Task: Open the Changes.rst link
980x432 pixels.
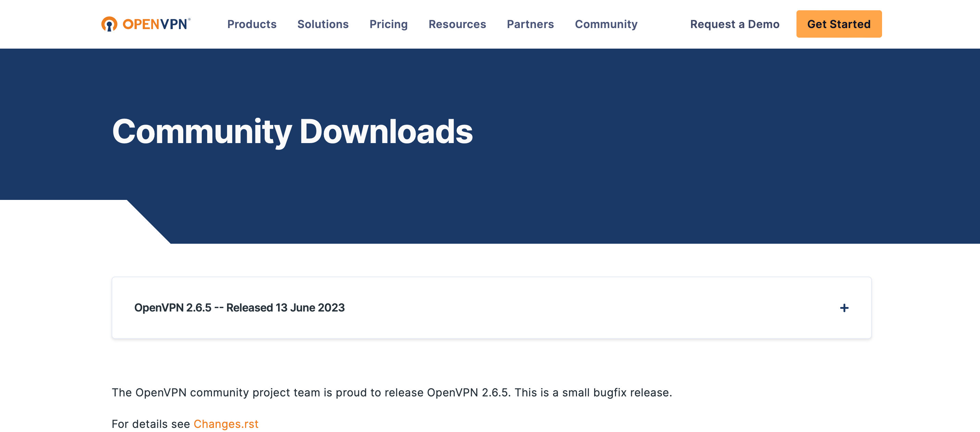Action: point(226,424)
